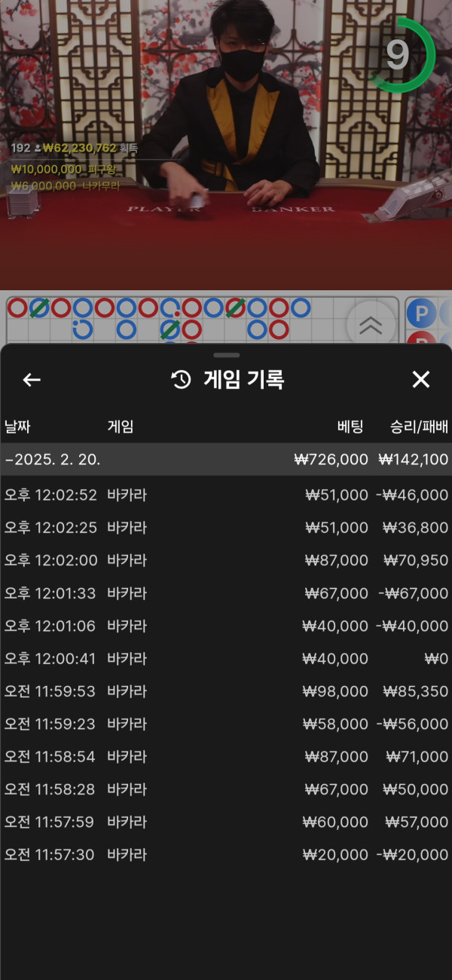Tap the drag handle atop history panel
Viewport: 452px width, 980px height.
click(x=226, y=354)
